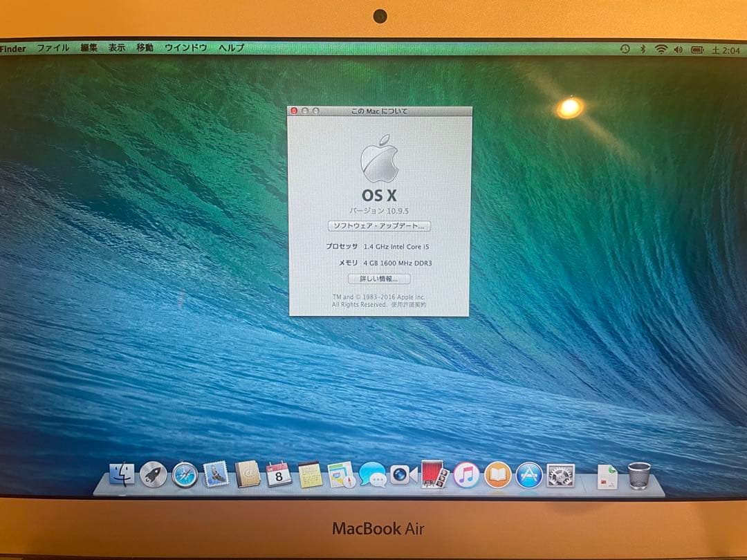
Task: Open System Preferences gear icon
Action: 561,475
